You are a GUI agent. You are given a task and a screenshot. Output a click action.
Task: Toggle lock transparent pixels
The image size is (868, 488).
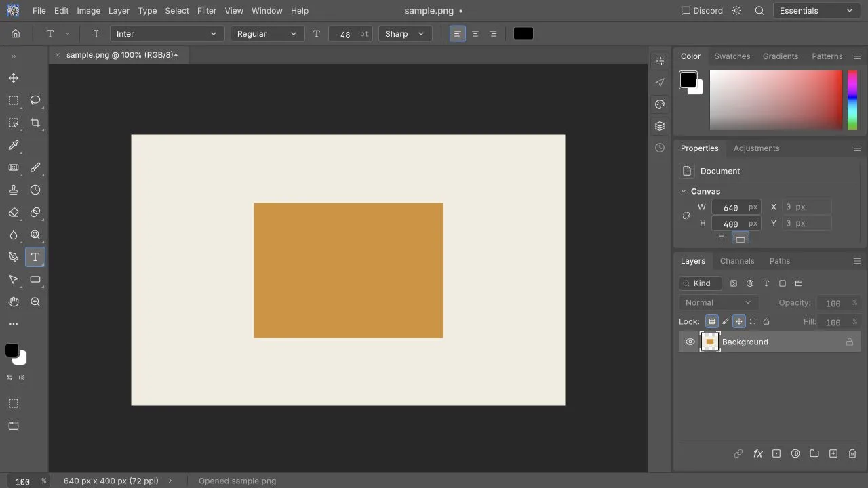pyautogui.click(x=711, y=321)
